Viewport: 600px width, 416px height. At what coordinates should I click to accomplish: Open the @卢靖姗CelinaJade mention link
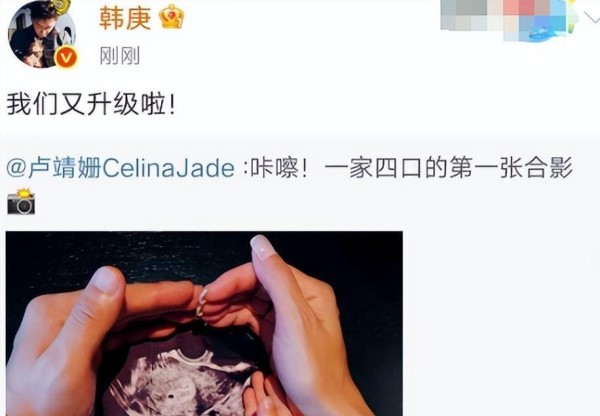(121, 168)
